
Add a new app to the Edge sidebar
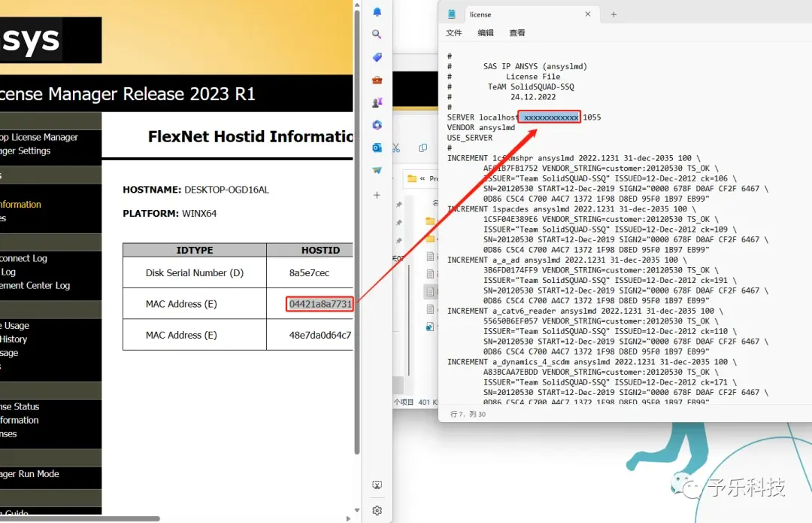(377, 195)
